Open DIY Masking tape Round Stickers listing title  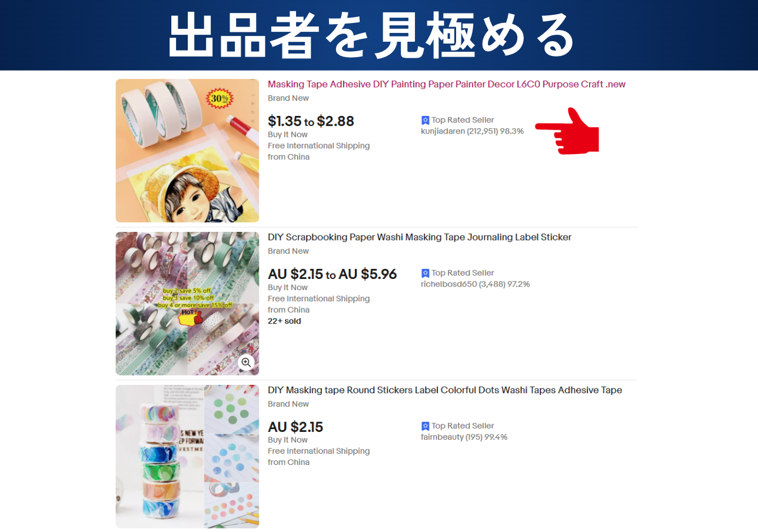coord(445,390)
